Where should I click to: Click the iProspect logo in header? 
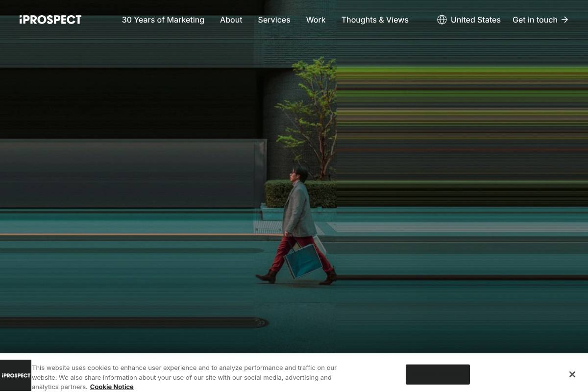tap(50, 20)
